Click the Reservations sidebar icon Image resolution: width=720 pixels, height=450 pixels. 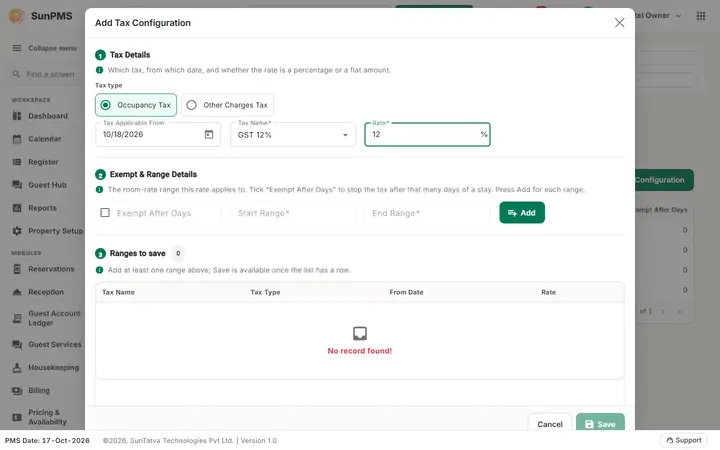pyautogui.click(x=17, y=269)
